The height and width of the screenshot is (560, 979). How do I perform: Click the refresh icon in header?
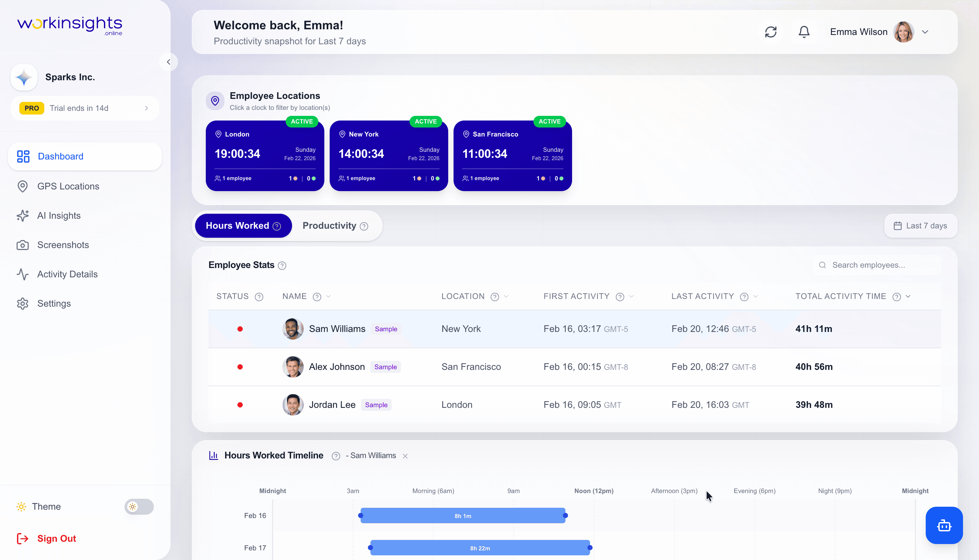click(771, 32)
